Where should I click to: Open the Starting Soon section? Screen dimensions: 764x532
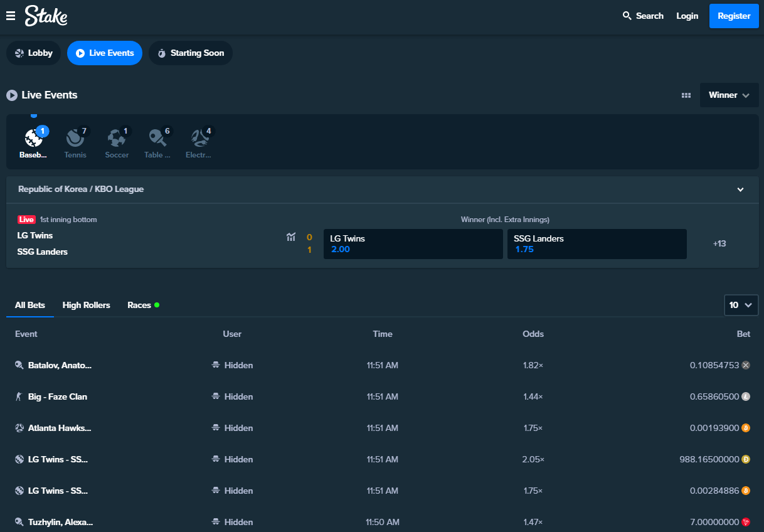coord(190,53)
